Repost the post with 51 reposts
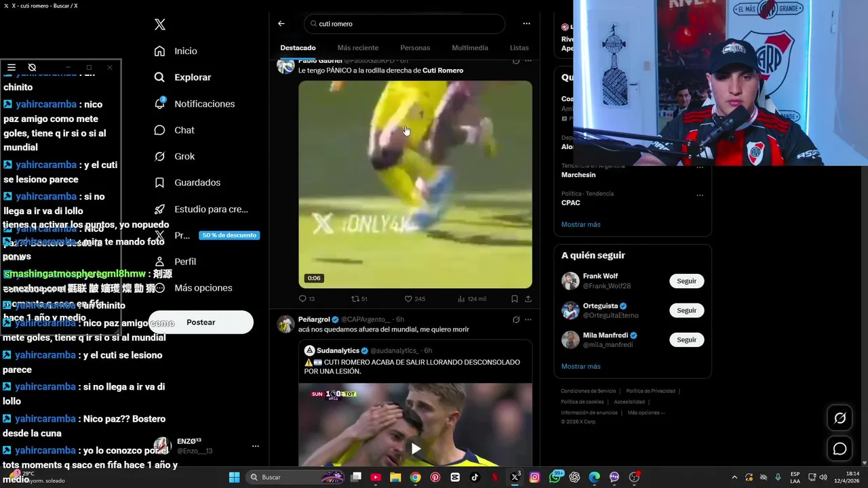868x488 pixels. (359, 299)
